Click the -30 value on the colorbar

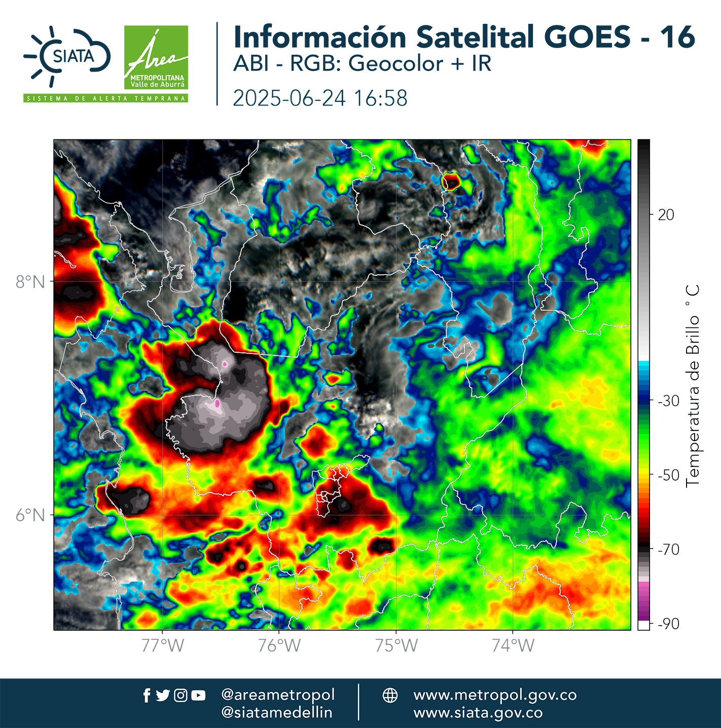click(x=668, y=401)
